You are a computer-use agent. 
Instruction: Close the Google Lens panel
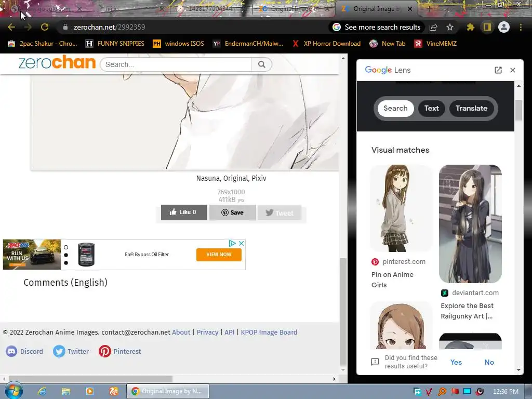click(513, 70)
